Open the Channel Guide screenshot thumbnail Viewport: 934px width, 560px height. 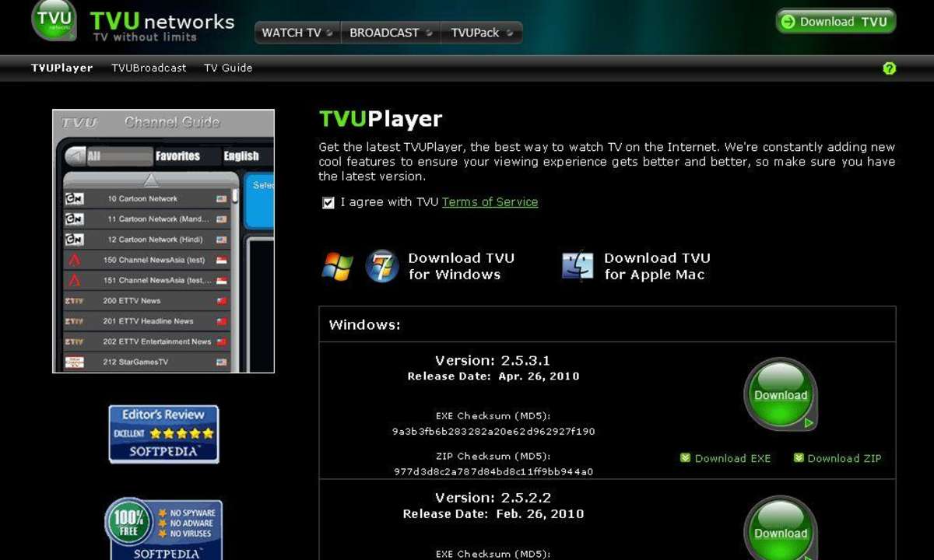[163, 241]
